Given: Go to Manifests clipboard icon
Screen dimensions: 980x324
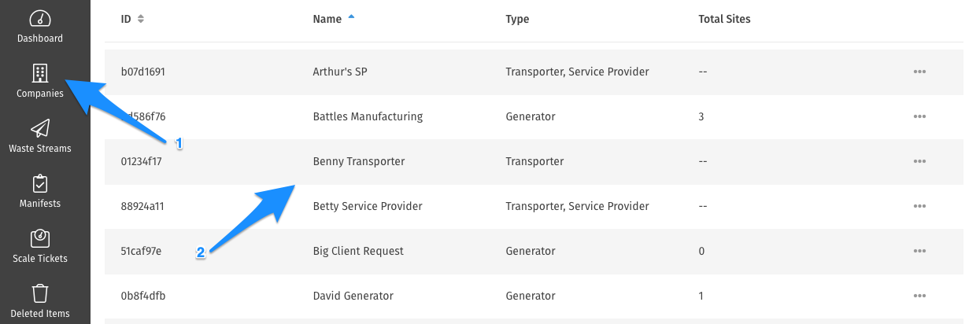Looking at the screenshot, I should click(40, 183).
